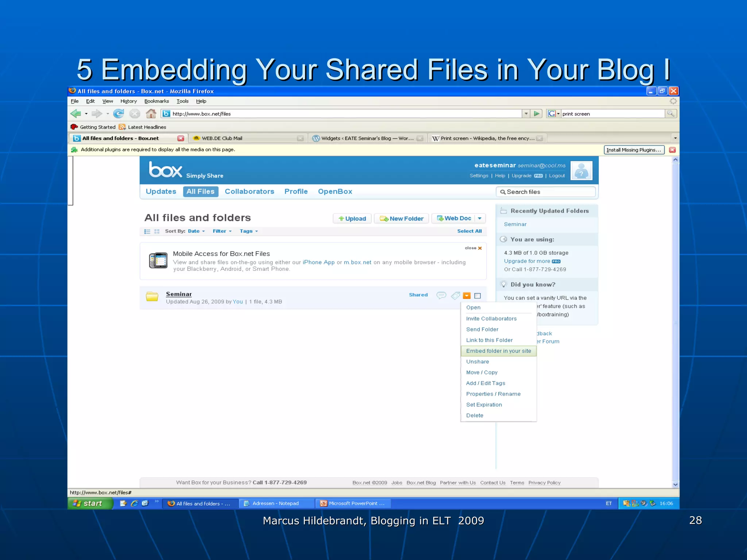747x560 pixels.
Task: Click the comment bubble icon on Seminar row
Action: (x=441, y=295)
